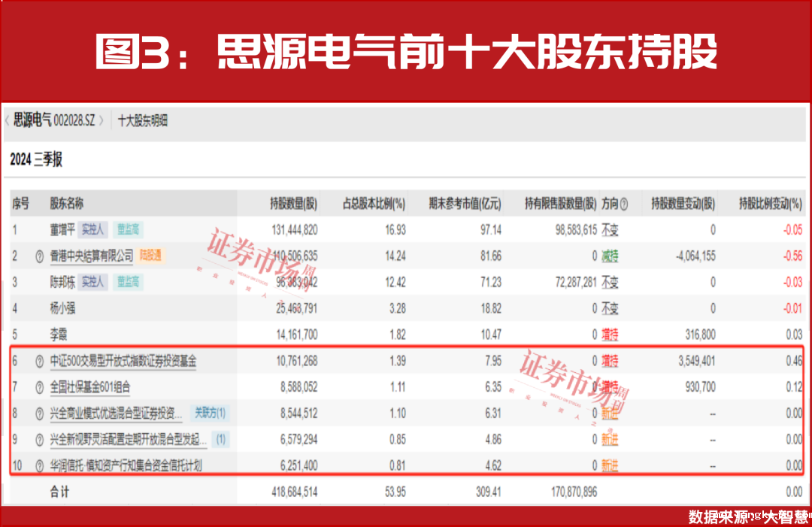Click restricted shares value 72,287,281
812x527 pixels.
pyautogui.click(x=577, y=282)
